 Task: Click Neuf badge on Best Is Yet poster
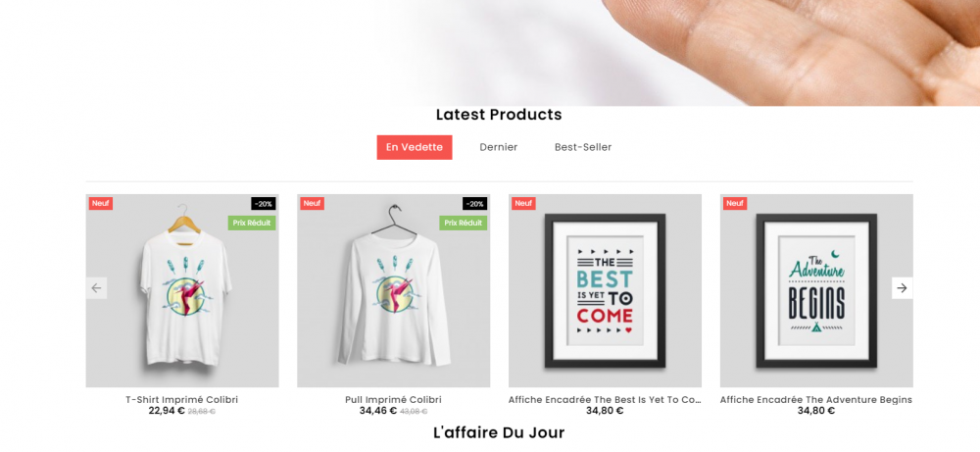coord(523,204)
